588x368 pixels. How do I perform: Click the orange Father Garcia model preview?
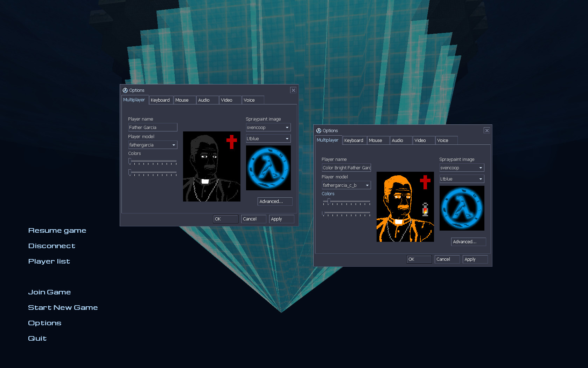405,207
